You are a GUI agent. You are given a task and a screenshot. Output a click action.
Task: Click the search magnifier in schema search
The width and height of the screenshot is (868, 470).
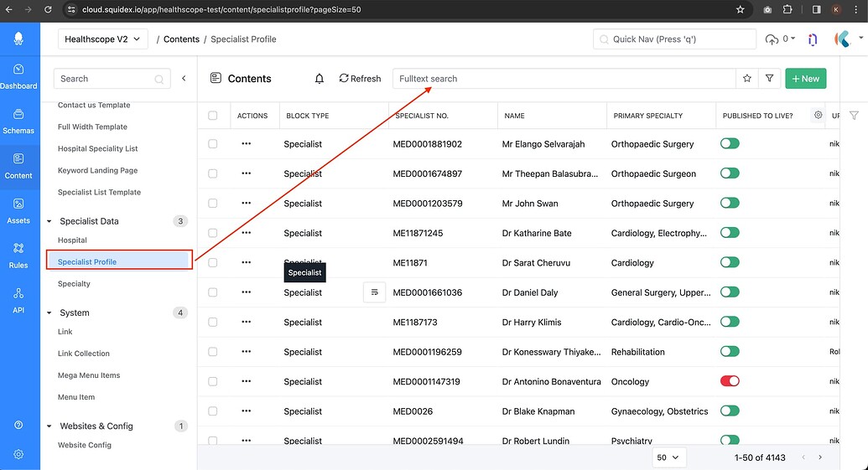point(159,79)
